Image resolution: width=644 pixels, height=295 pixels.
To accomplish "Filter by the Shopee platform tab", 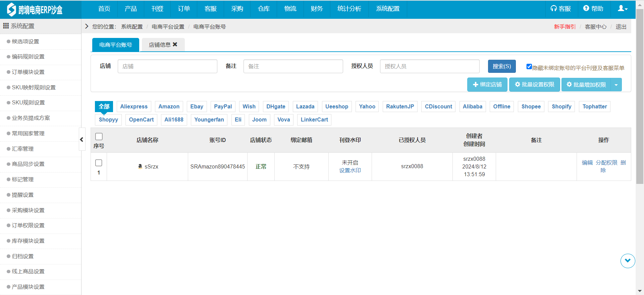I will click(x=531, y=106).
